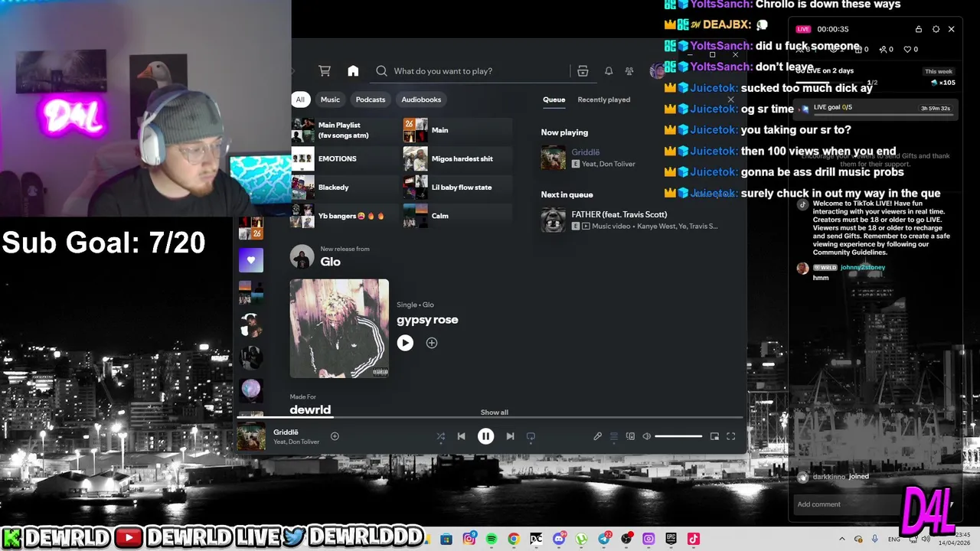Open the Main playlist tile
Screen dimensions: 980x551
tap(458, 130)
